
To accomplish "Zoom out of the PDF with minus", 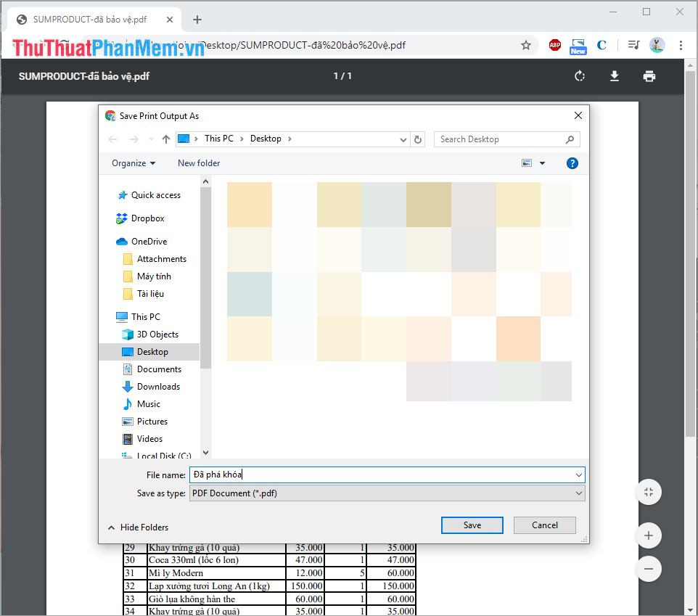I will pyautogui.click(x=649, y=569).
